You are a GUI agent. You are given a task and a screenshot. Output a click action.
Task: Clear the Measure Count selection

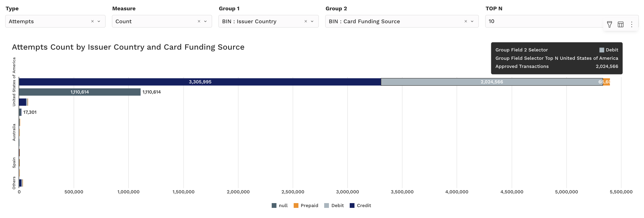coord(199,21)
